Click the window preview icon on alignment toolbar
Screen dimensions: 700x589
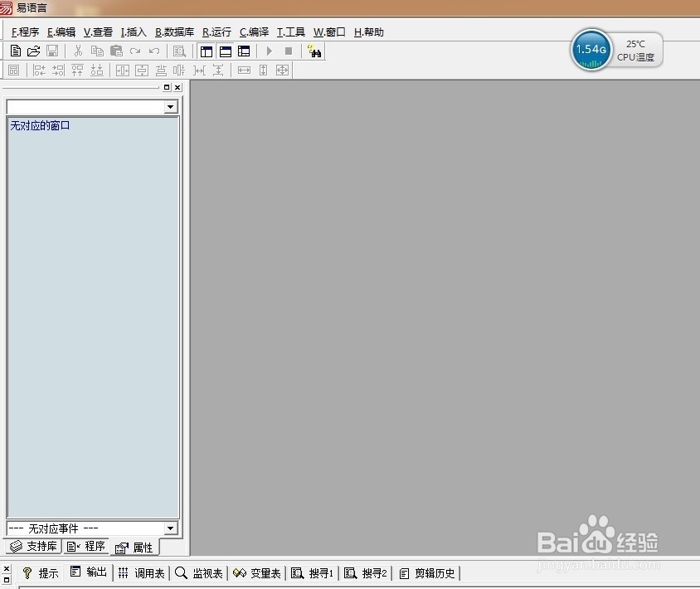pos(14,71)
